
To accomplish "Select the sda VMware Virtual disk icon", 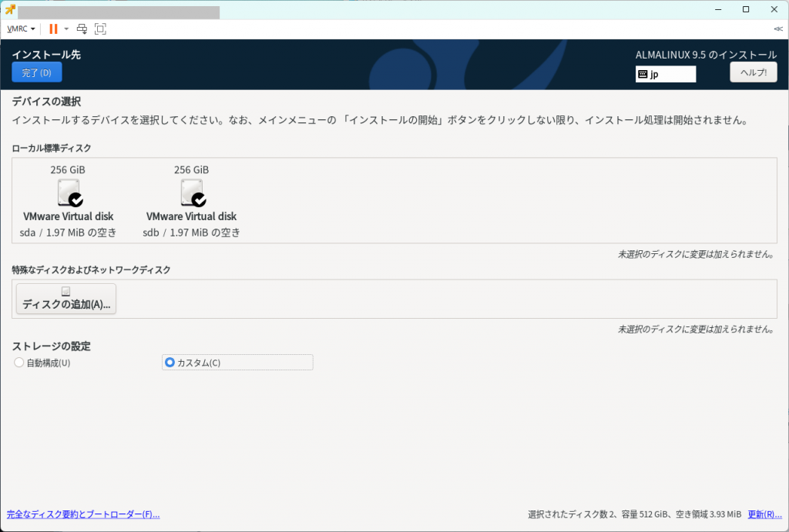I will click(69, 193).
